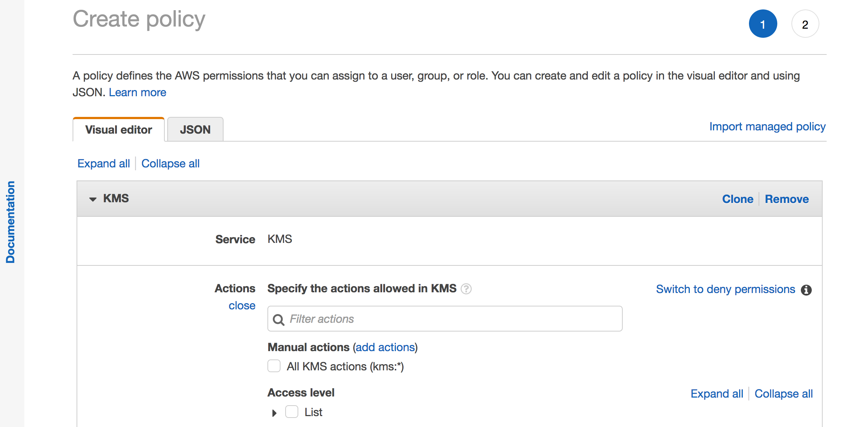This screenshot has height=427, width=868.
Task: Expand all access levels link
Action: coord(717,394)
